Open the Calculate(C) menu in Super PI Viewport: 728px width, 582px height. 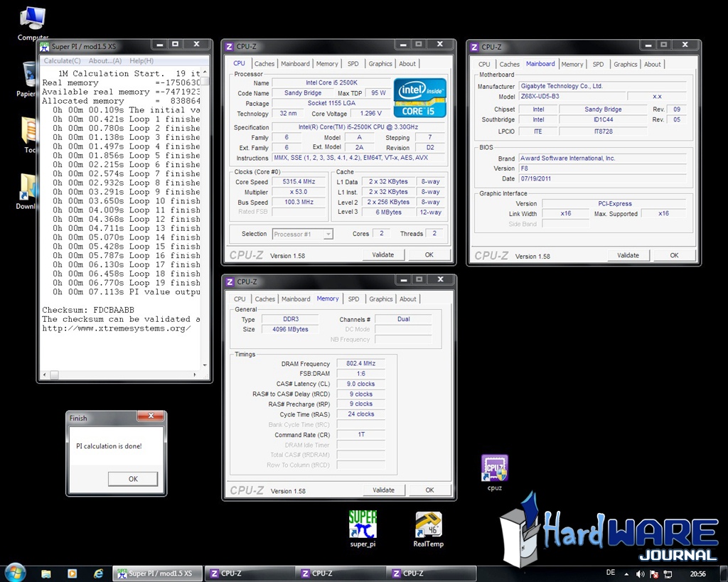63,61
